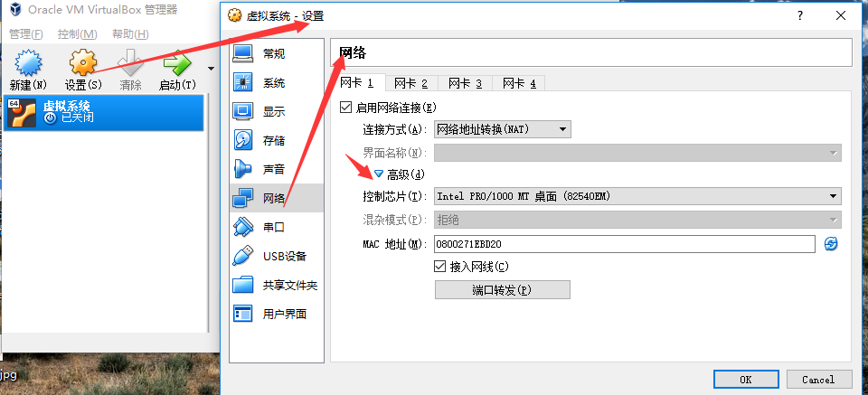Select 用户界面 user interface category icon

click(x=242, y=315)
